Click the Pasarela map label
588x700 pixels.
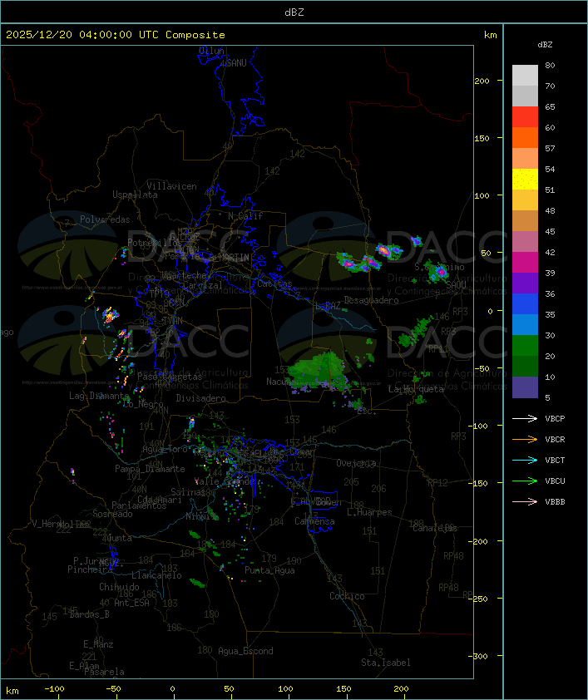click(104, 672)
